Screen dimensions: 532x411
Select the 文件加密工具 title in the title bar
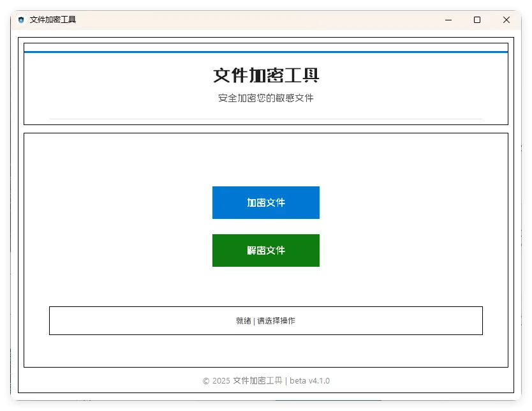[x=54, y=20]
